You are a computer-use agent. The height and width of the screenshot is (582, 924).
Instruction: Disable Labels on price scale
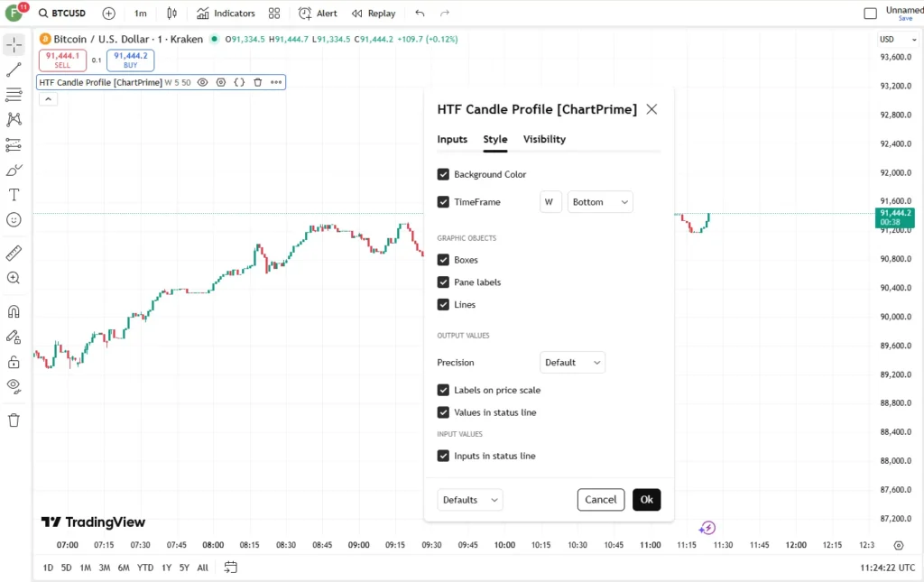(x=443, y=390)
